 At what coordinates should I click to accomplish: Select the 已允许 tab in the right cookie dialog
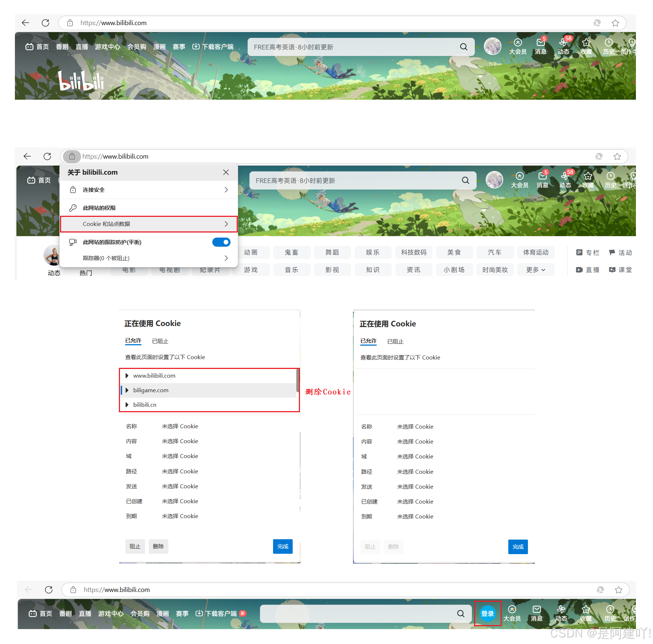click(368, 341)
